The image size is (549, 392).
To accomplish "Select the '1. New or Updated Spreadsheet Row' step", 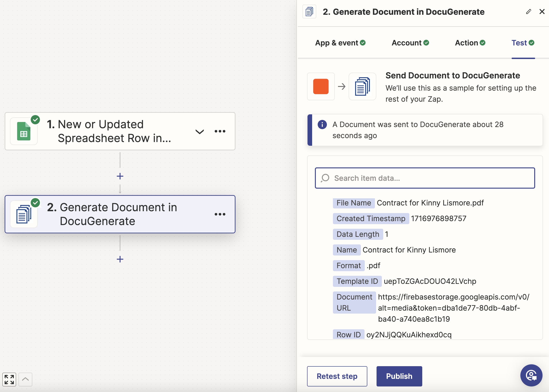I will click(x=120, y=131).
